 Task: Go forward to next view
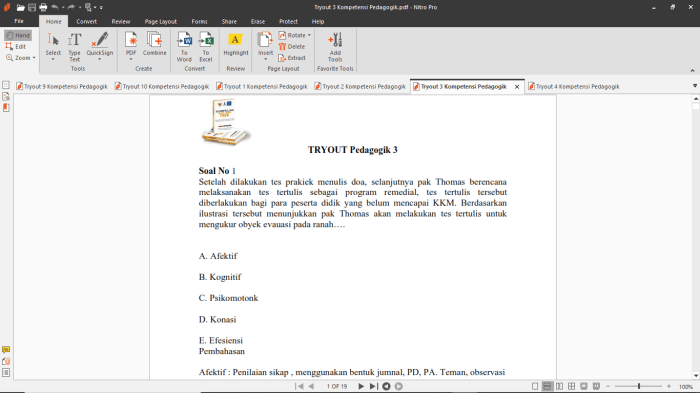coord(399,386)
